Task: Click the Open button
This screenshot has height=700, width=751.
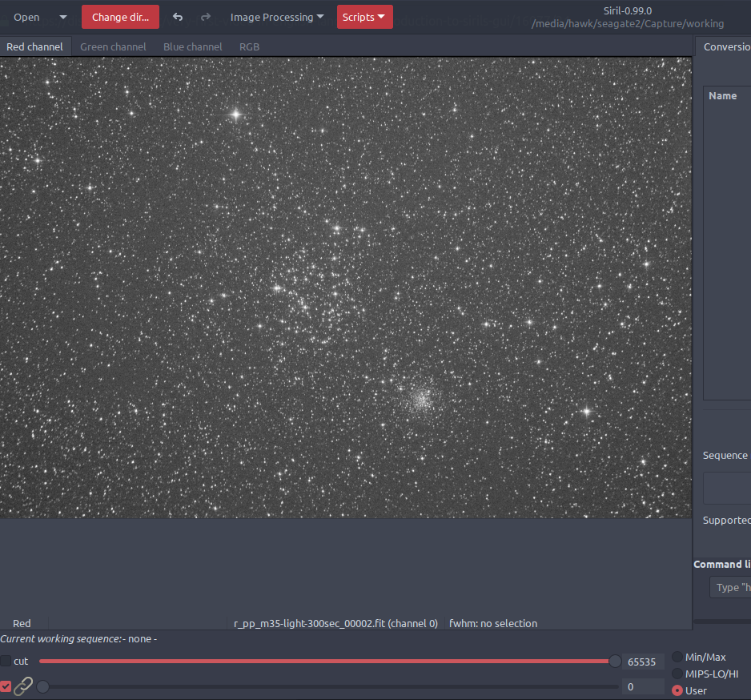Action: (x=26, y=17)
